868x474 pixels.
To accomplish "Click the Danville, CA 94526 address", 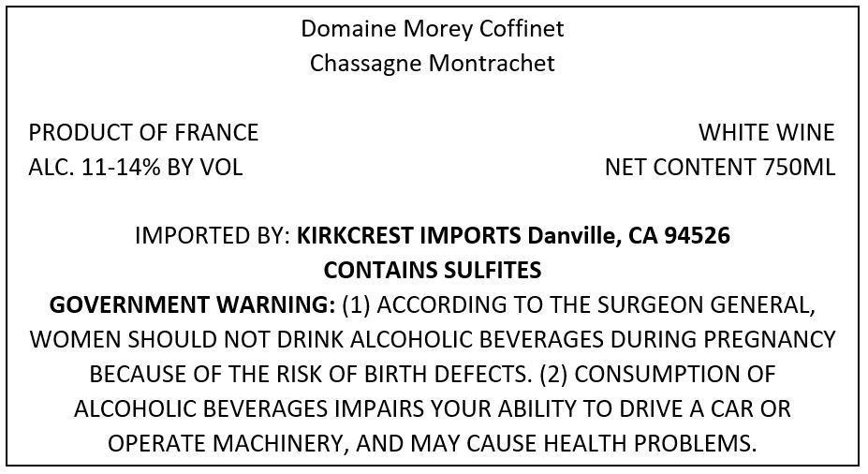I will 628,236.
